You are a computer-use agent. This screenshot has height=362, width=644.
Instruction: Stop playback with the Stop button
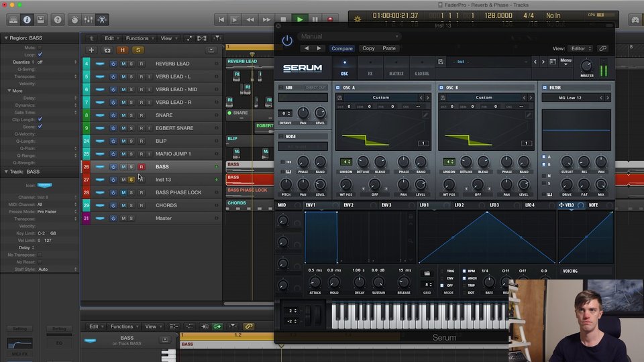283,19
